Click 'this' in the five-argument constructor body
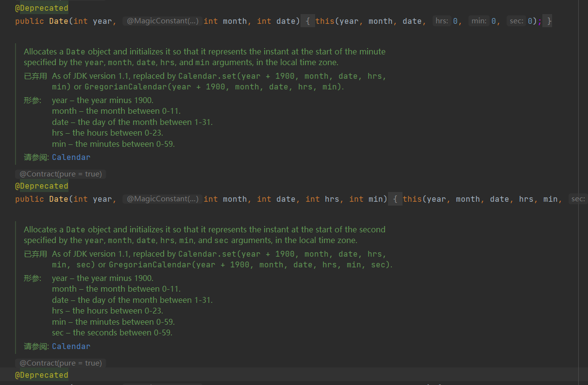The height and width of the screenshot is (385, 588). coord(412,199)
